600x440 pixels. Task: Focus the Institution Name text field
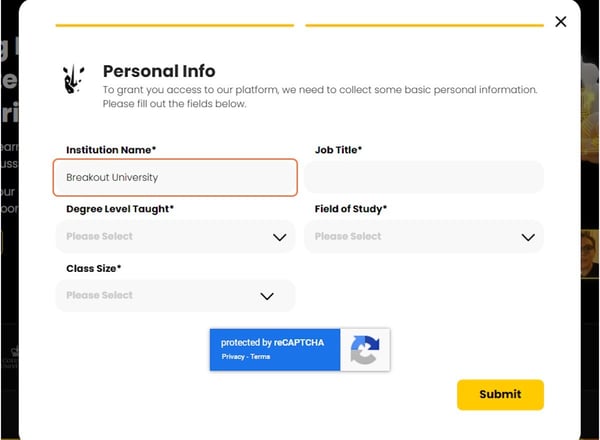[175, 178]
